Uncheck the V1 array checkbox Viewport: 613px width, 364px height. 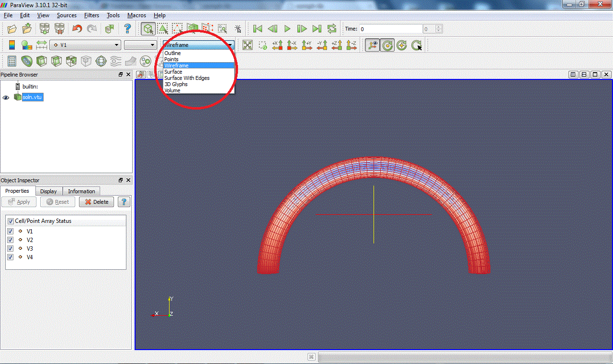coord(11,232)
